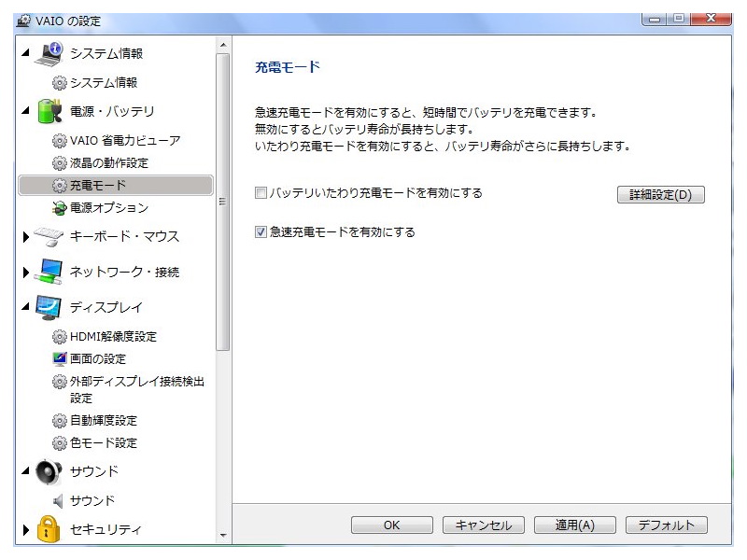
Task: Click gear icon beside 外部ディスプレイ接続検出設定
Action: (x=59, y=382)
